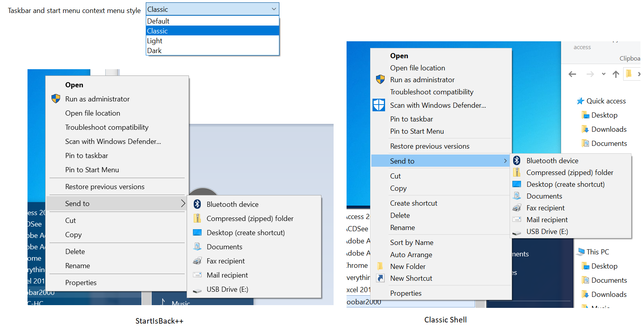
Task: Open the context menu style combo box
Action: click(x=212, y=9)
